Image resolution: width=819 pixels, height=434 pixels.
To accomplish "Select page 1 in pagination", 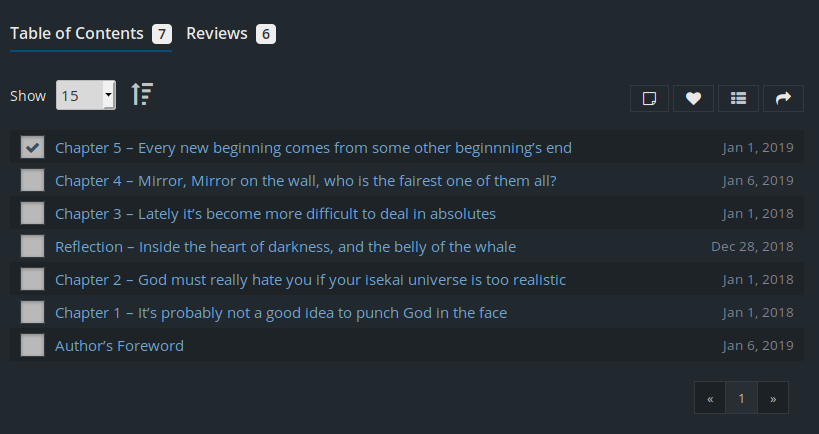I will [x=741, y=398].
